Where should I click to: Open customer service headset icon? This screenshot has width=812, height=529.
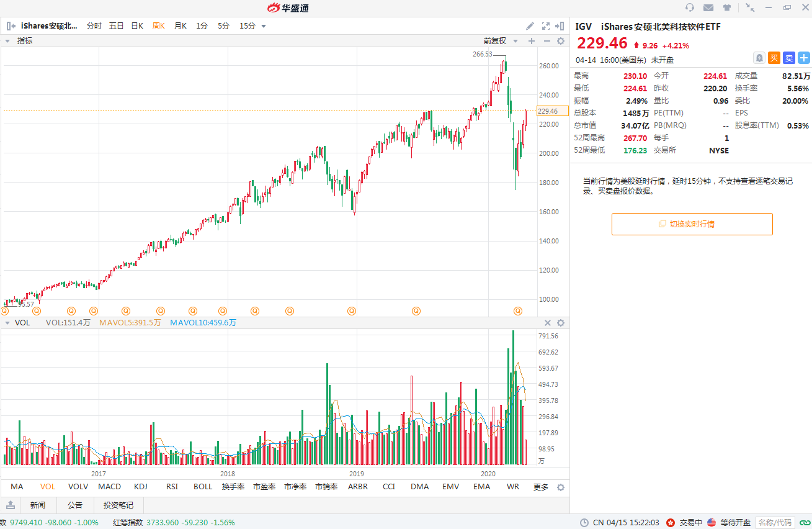(x=690, y=7)
